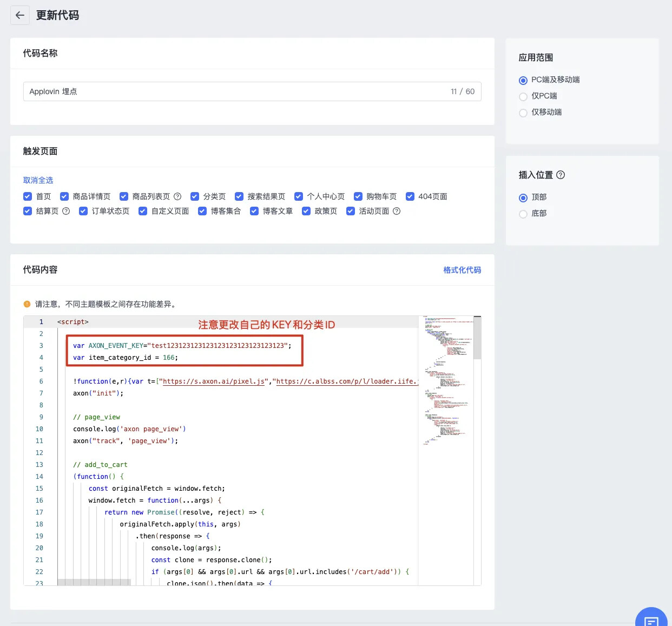Screen dimensions: 672x626
Task: Select the 仅PC端 radio option
Action: pyautogui.click(x=523, y=96)
